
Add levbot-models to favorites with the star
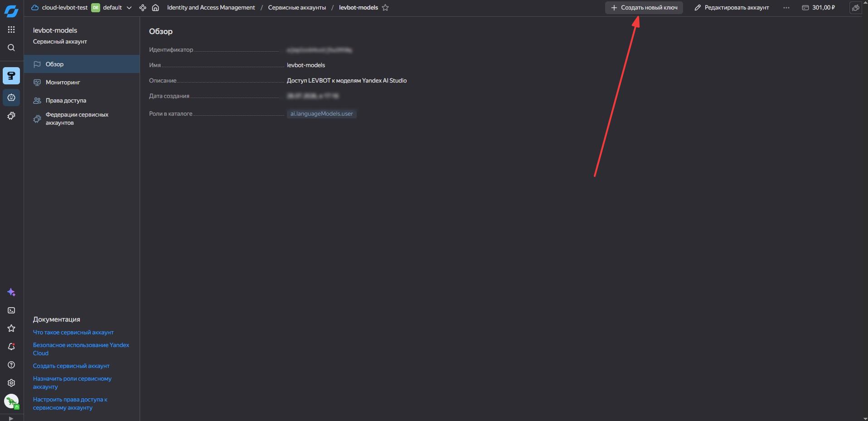(385, 8)
